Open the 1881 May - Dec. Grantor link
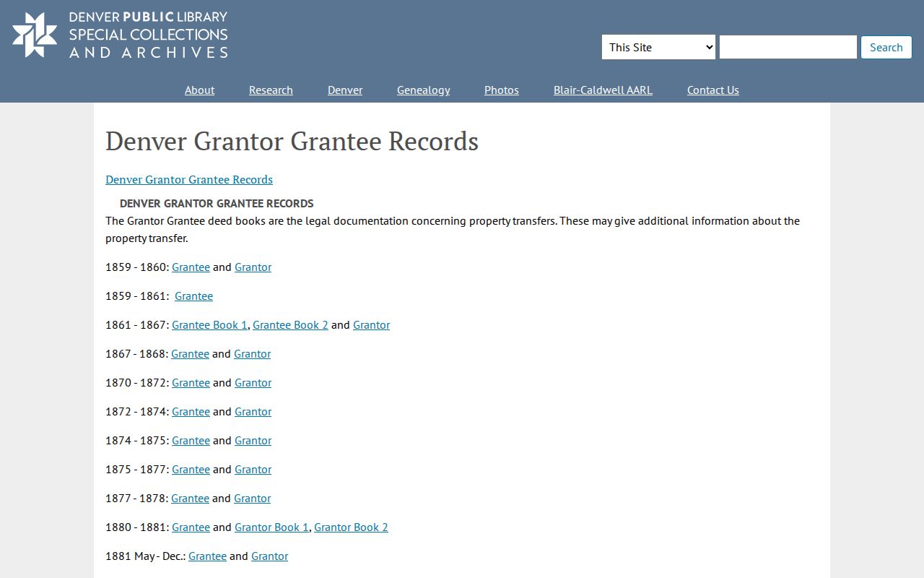 270,556
